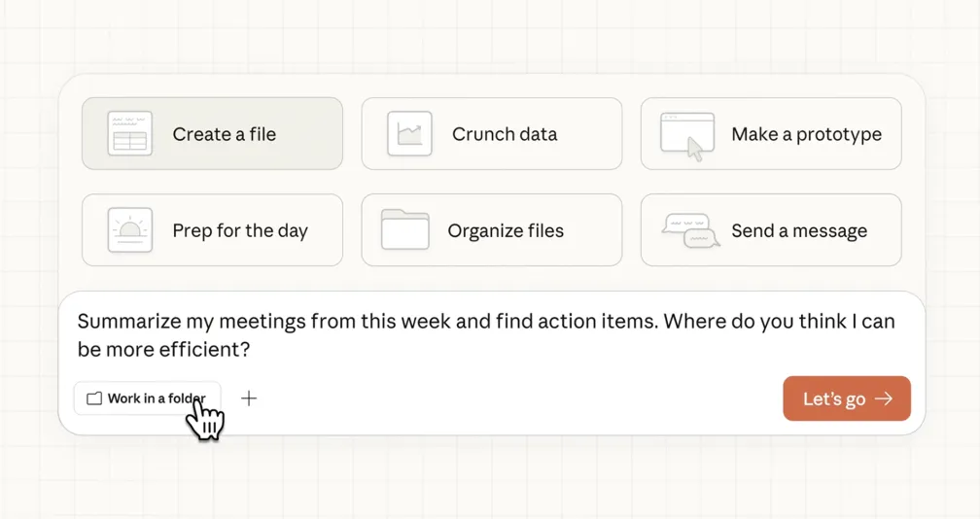
Task: Choose the "Send a message" label
Action: point(799,231)
